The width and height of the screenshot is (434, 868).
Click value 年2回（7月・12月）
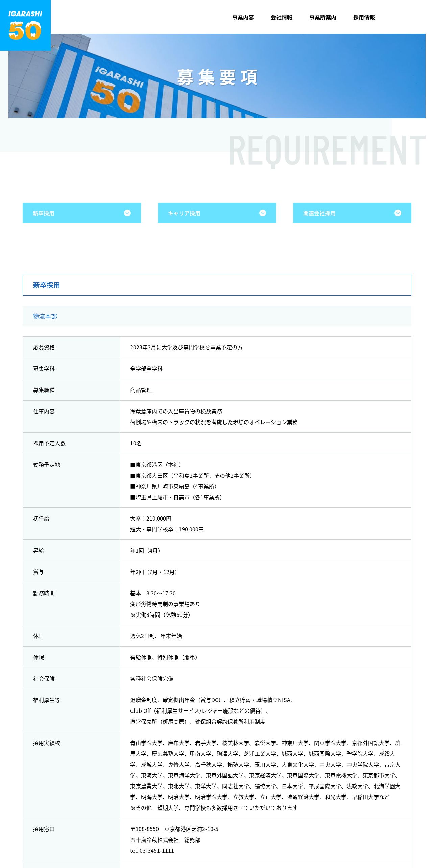click(x=155, y=572)
